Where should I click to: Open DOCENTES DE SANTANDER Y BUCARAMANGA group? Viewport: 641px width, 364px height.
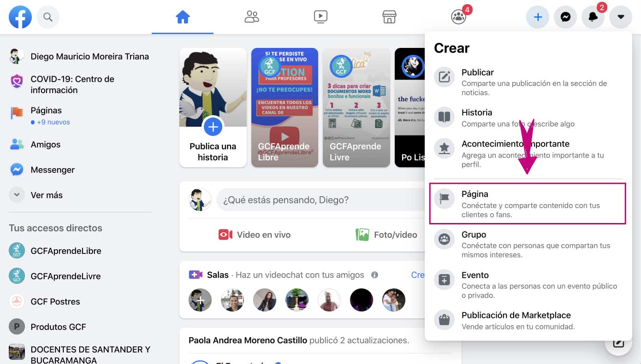79,354
